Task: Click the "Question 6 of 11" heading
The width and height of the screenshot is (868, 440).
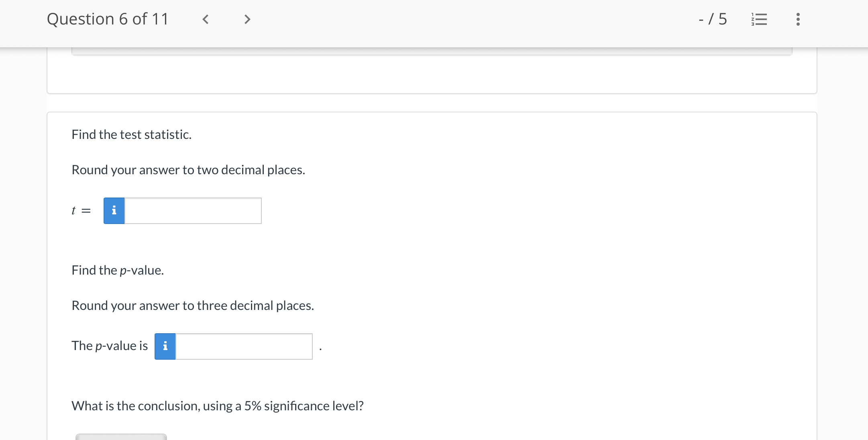Action: [108, 19]
